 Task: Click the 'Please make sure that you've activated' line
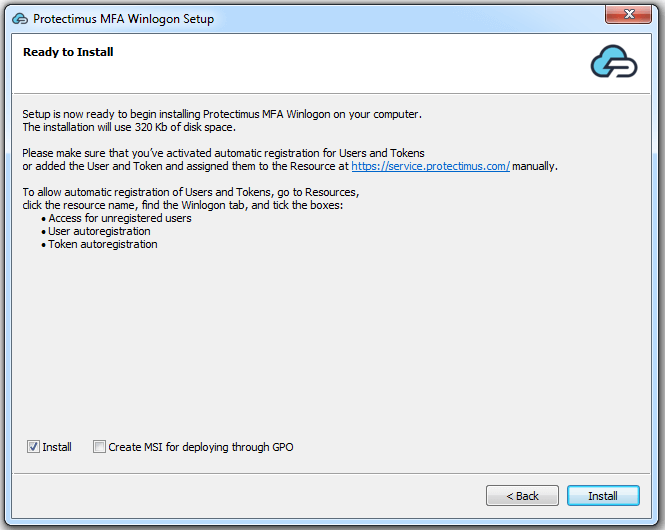224,153
